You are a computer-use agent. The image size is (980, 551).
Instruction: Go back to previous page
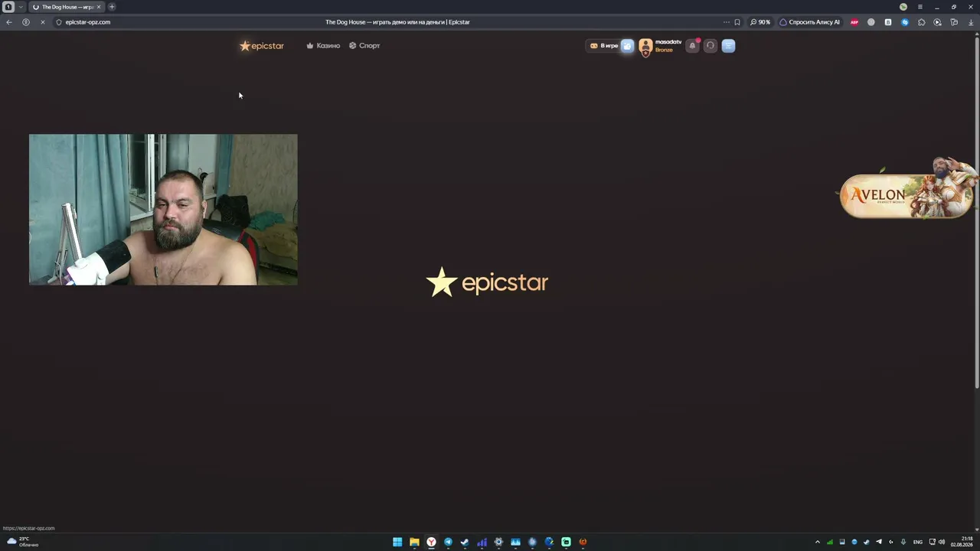click(x=9, y=22)
